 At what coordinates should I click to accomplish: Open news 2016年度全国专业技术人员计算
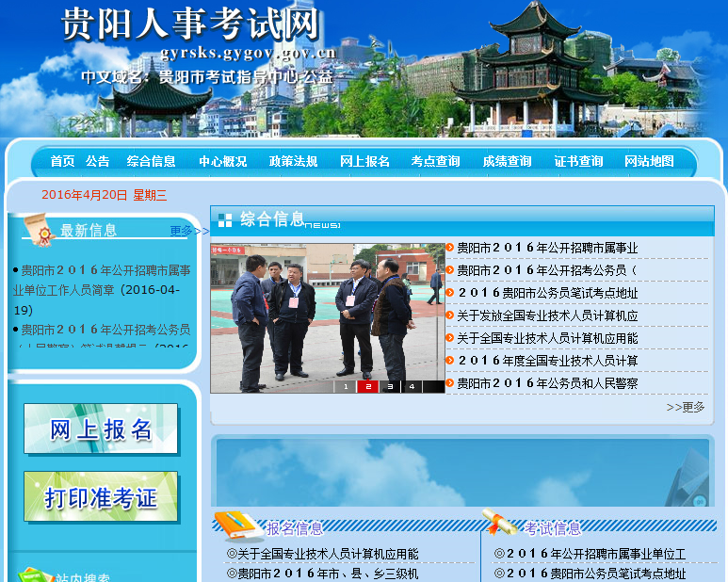click(x=548, y=361)
